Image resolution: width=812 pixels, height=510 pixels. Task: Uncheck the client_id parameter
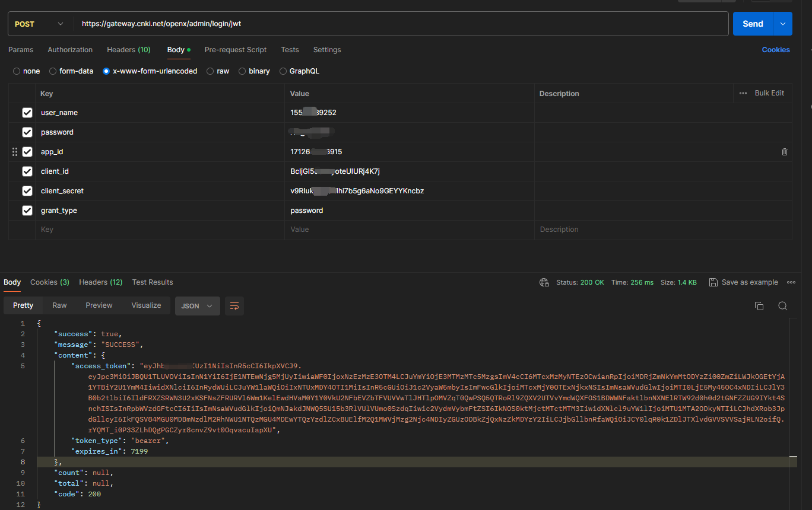(27, 171)
